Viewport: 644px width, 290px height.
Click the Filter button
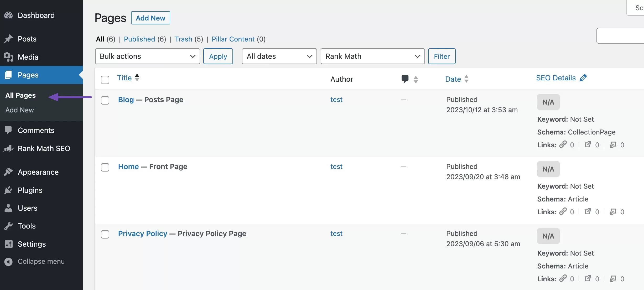442,56
